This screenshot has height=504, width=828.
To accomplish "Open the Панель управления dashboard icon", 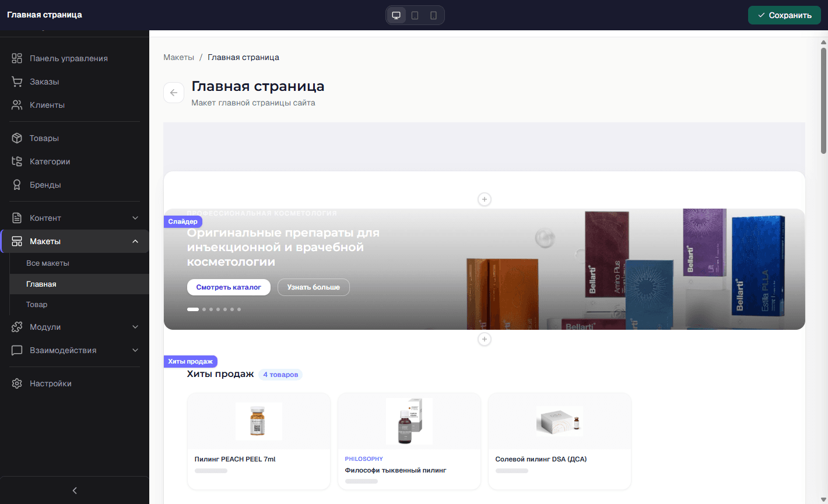I will 17,58.
